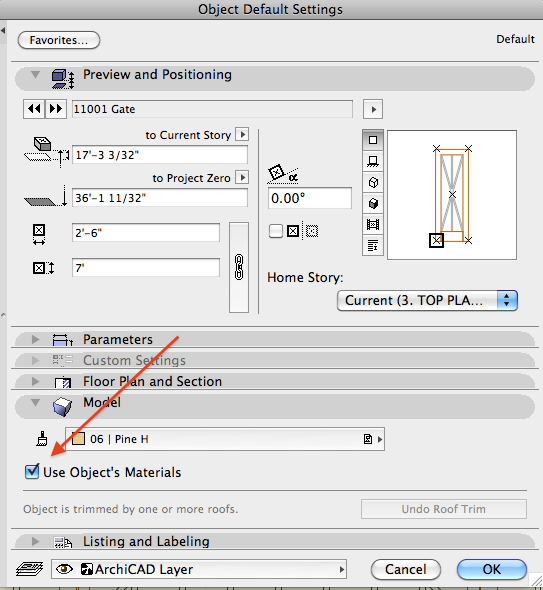This screenshot has width=543, height=590.
Task: Open the to Project Zero reference menu
Action: (x=242, y=177)
